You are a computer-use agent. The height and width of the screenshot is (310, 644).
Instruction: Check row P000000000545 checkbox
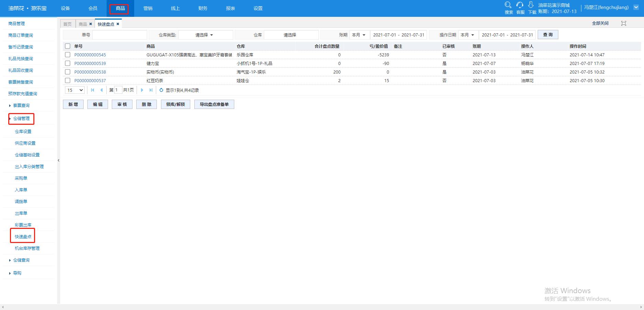(67, 55)
